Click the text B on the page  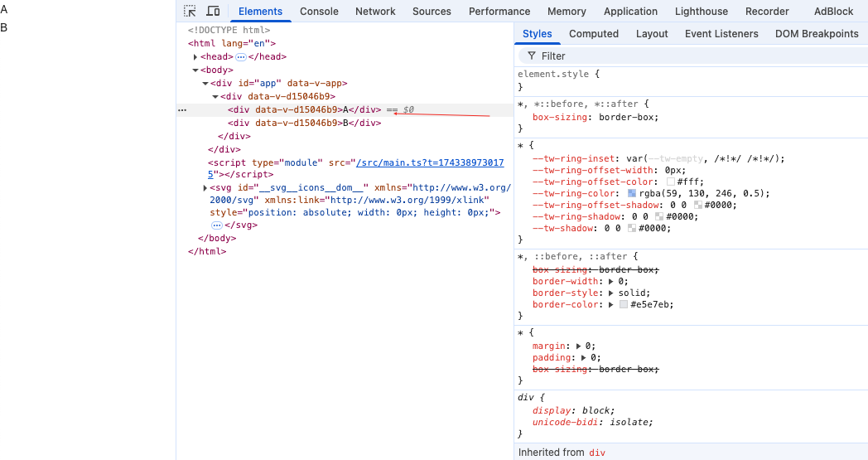pos(4,27)
